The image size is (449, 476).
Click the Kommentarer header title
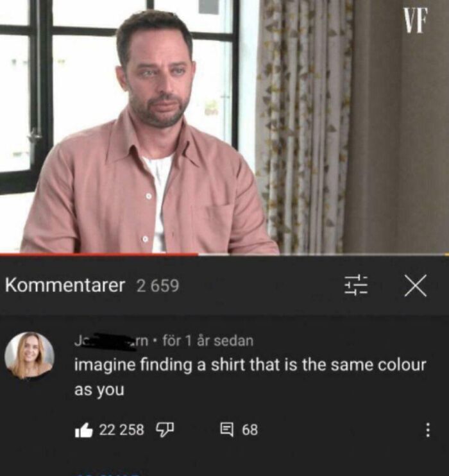tap(65, 285)
